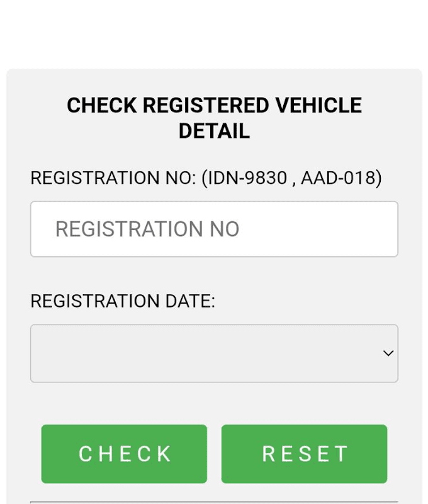This screenshot has width=428, height=504.
Task: Click the green RESET button
Action: 304,454
